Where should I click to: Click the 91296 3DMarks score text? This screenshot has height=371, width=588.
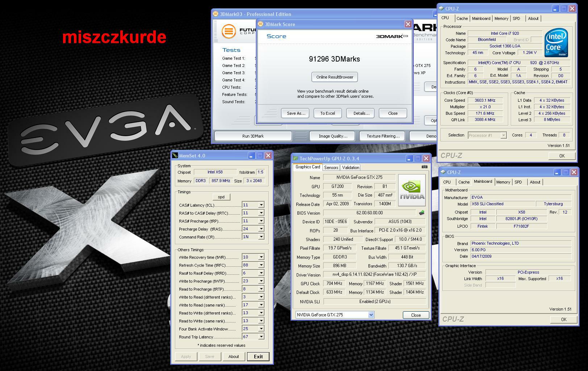(334, 59)
